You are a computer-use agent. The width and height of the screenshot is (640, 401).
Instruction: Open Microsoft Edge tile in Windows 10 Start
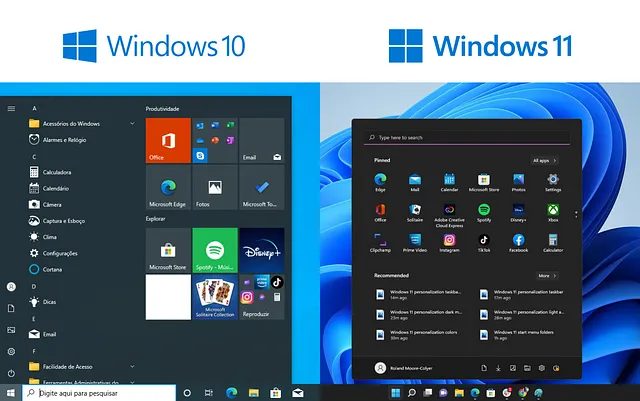click(168, 187)
